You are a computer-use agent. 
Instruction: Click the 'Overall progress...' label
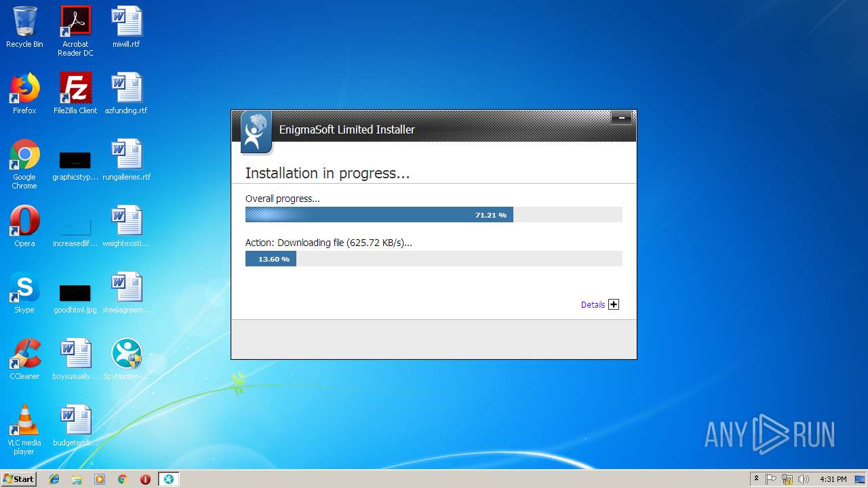click(283, 199)
